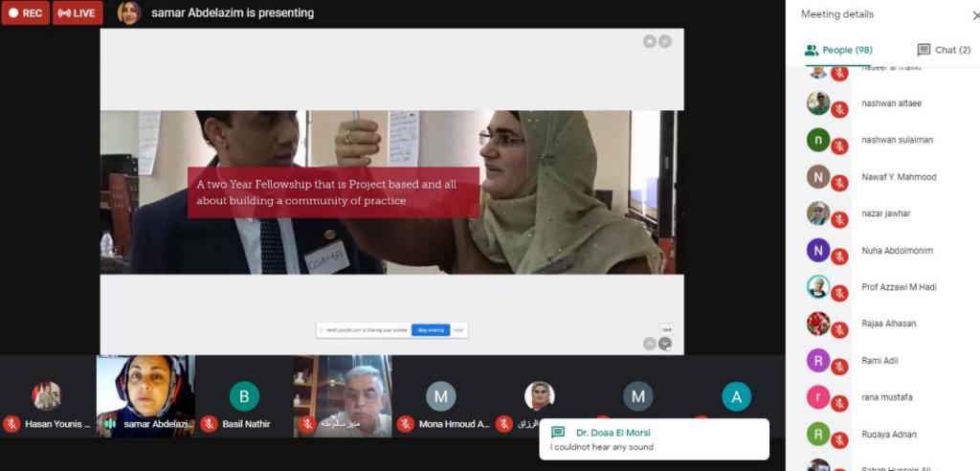Click Basil Nathir's avatar tile

pyautogui.click(x=244, y=396)
